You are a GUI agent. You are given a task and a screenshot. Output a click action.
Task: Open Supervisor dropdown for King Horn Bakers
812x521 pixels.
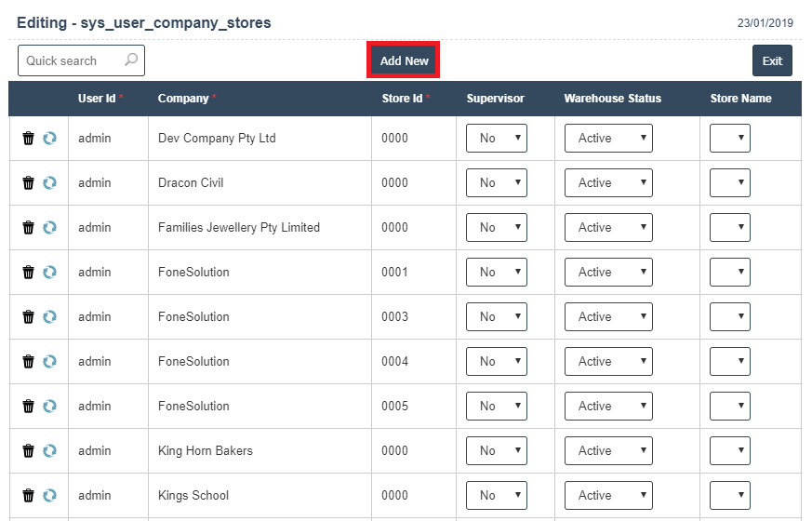tap(496, 451)
